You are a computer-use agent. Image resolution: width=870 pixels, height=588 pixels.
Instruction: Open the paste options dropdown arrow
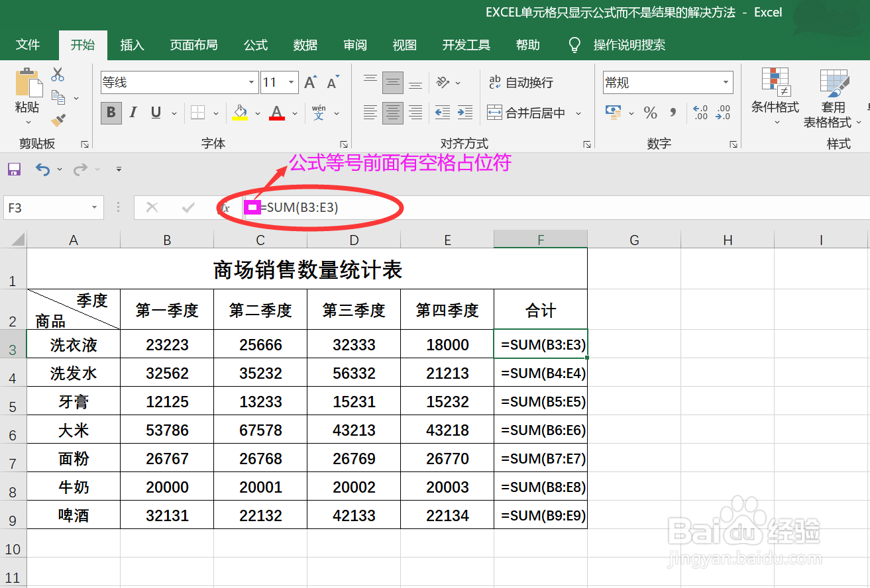click(28, 122)
